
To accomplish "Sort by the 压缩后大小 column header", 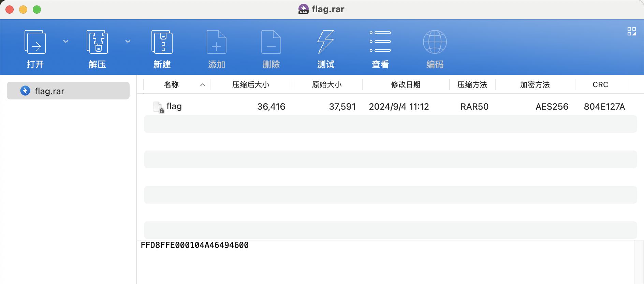I will pos(251,84).
